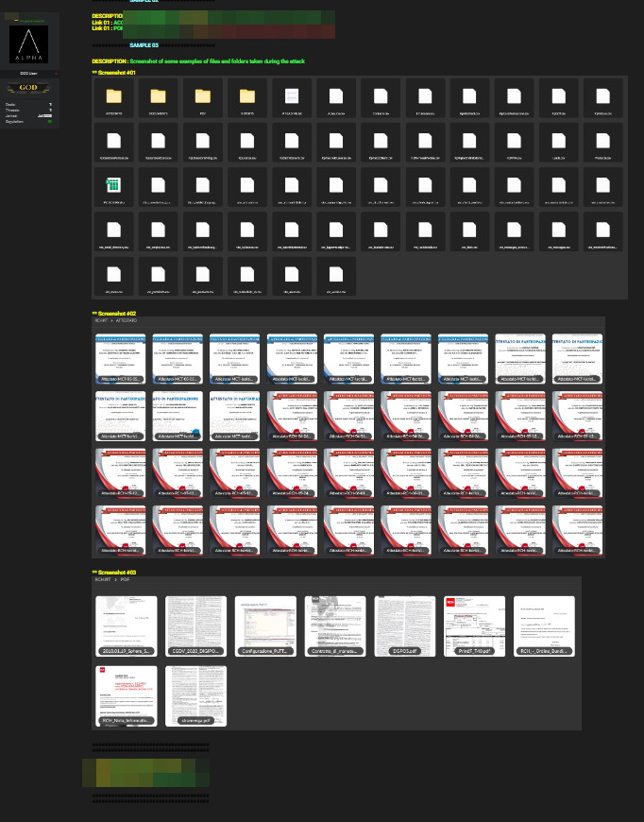Click ATTESTATO in the Screenshot #02 breadcrumb
This screenshot has height=822, width=644.
127,321
